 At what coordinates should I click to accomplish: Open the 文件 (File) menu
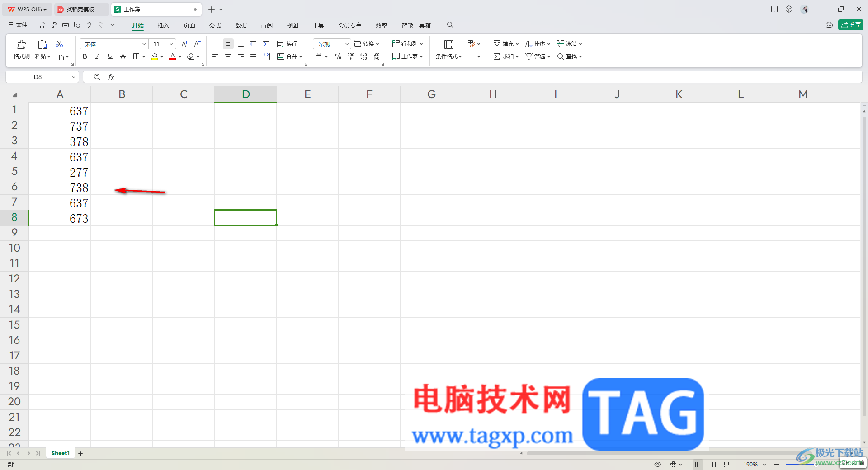18,25
